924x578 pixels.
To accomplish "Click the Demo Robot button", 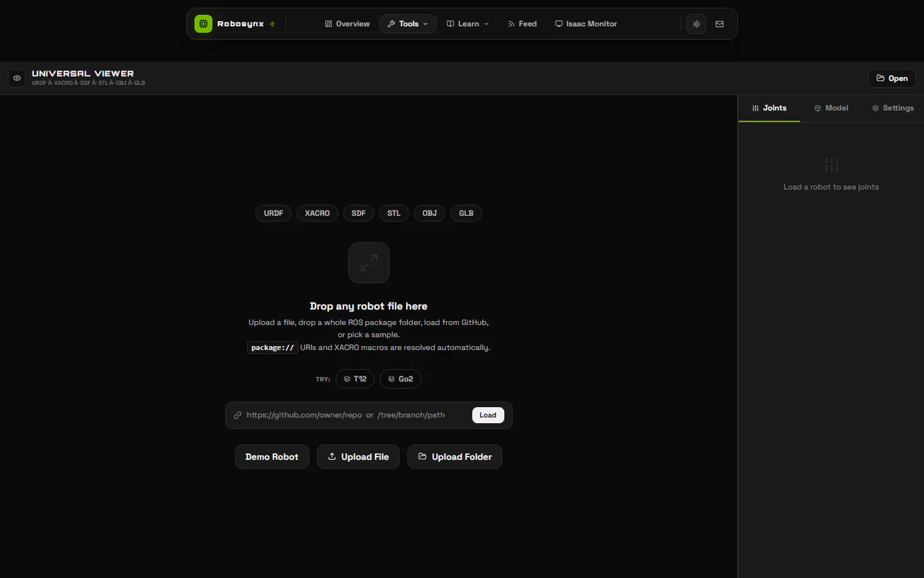I will point(272,457).
